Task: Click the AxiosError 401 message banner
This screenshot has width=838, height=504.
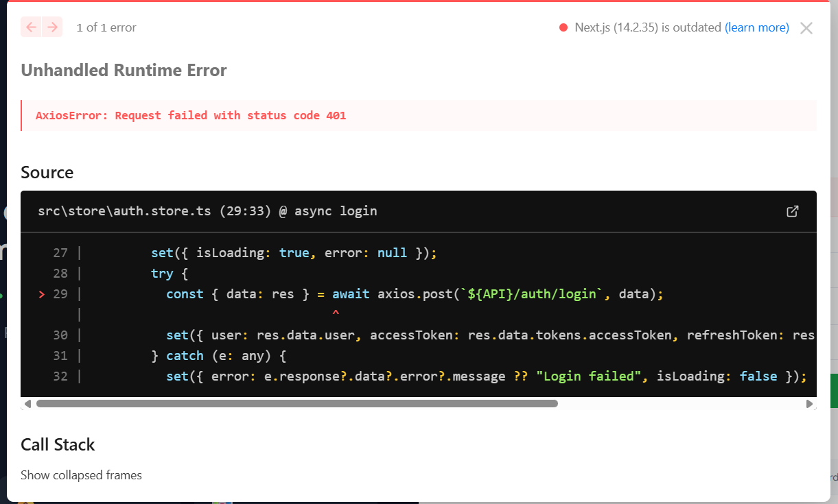Action: pyautogui.click(x=191, y=115)
